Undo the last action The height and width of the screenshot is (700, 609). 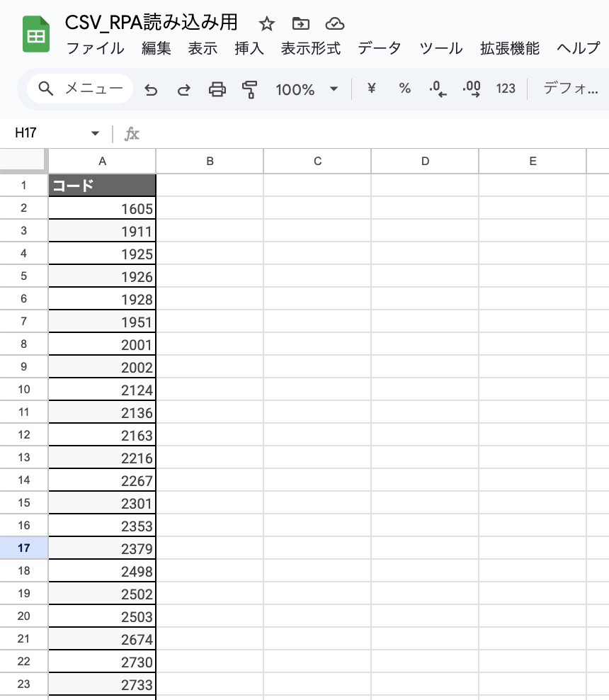[x=151, y=89]
